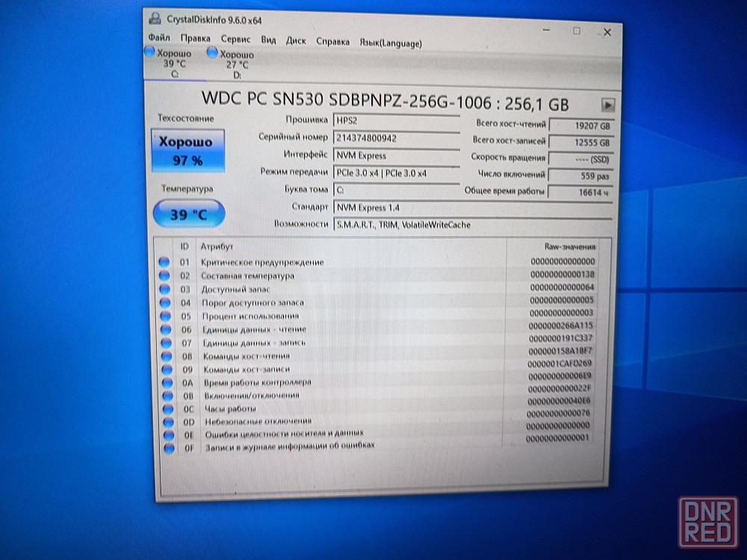Click the status dot for attribute 0B
The image size is (747, 560).
(x=167, y=396)
